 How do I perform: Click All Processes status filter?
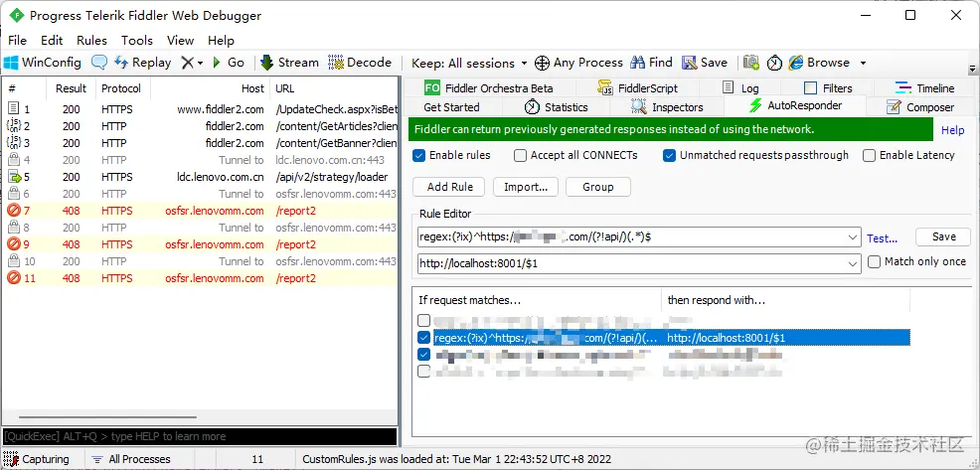(131, 459)
